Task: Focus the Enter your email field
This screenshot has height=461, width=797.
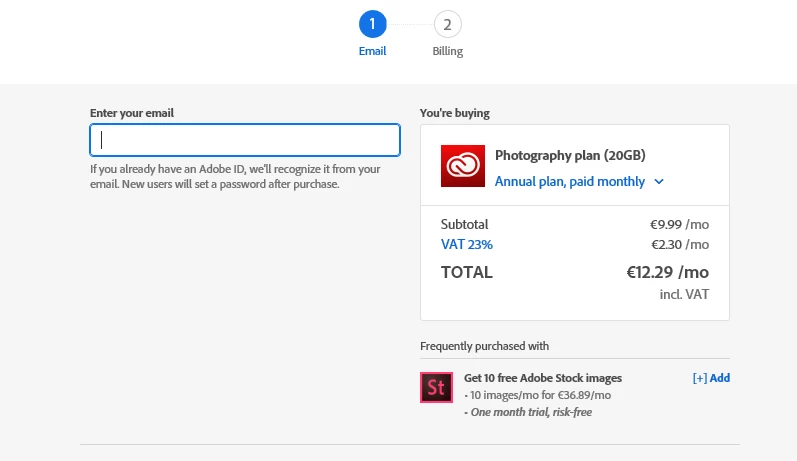Action: pos(245,140)
